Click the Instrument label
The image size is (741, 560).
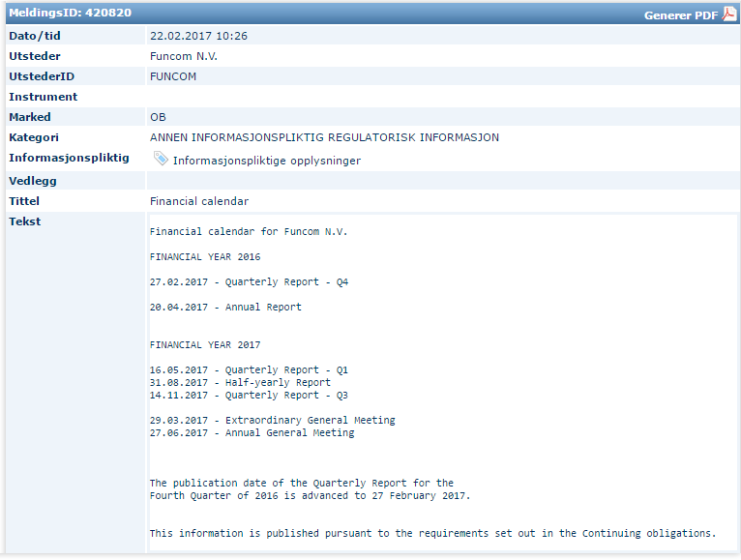point(43,97)
